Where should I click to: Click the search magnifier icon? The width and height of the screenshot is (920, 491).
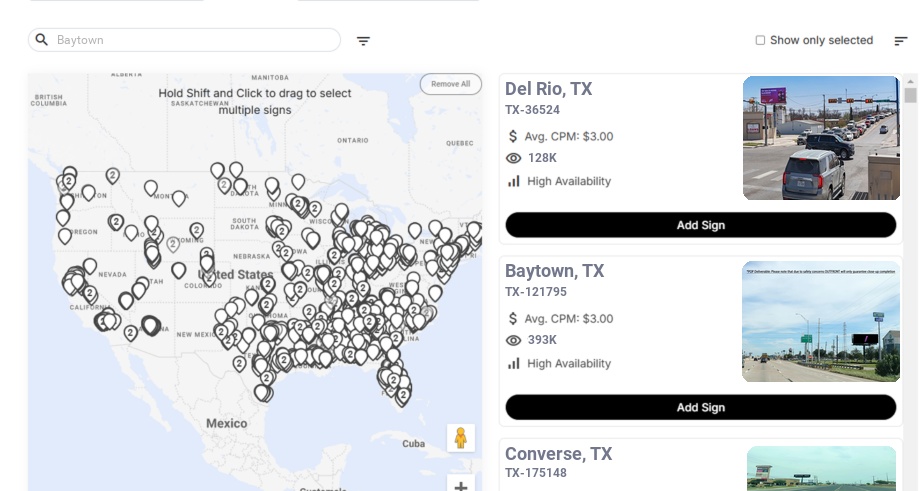[x=42, y=40]
